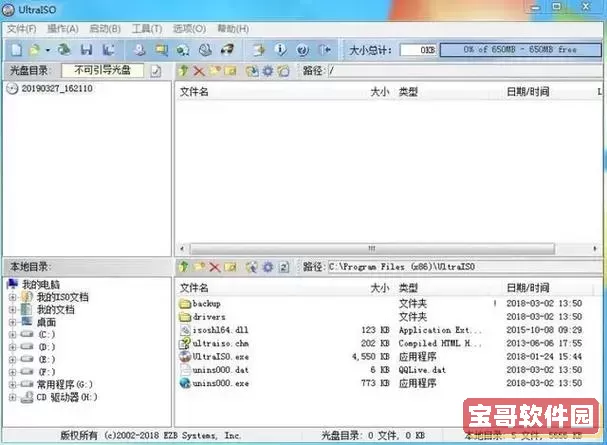Select the drivers folder row

point(381,317)
